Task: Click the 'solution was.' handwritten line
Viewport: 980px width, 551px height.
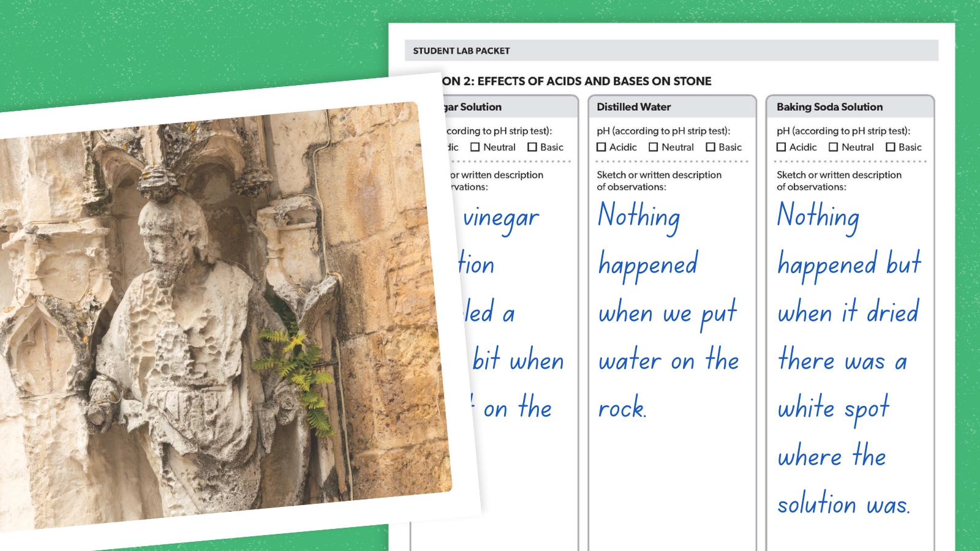Action: point(843,505)
